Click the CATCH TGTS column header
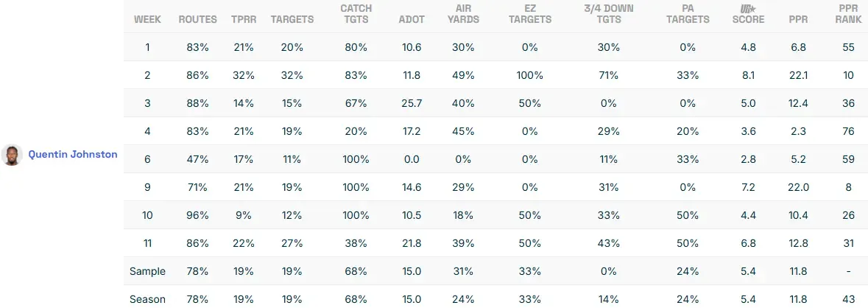Viewport: 868px width, 308px height. 356,14
